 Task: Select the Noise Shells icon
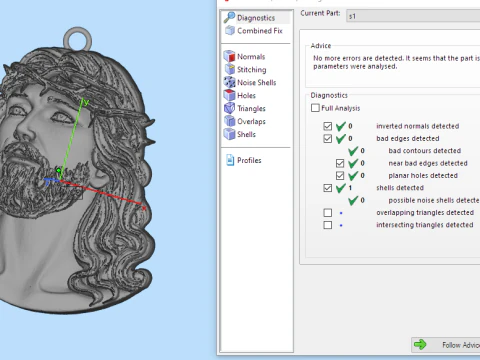[229, 82]
